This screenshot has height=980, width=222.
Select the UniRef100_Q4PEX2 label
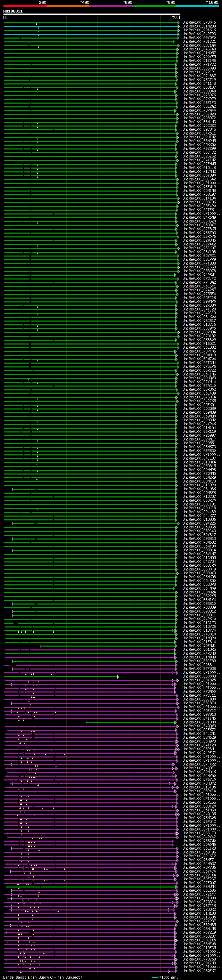(199, 753)
